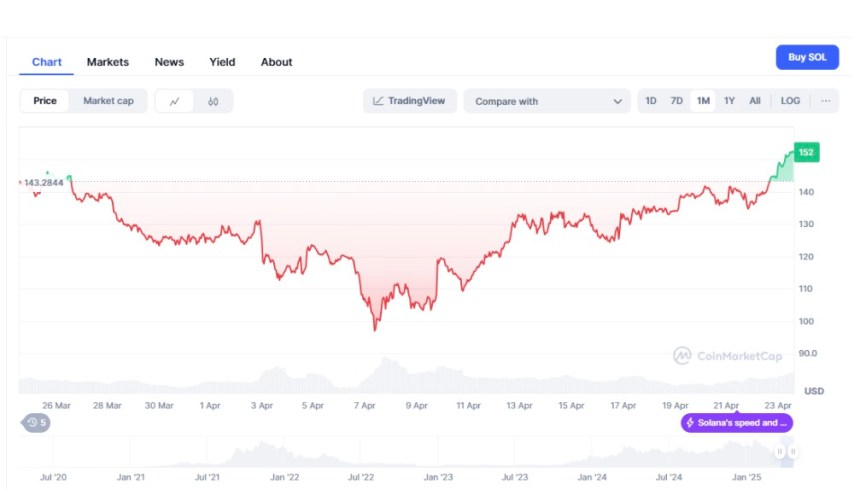860x490 pixels.
Task: Click the history events badge showing 5
Action: 36,423
